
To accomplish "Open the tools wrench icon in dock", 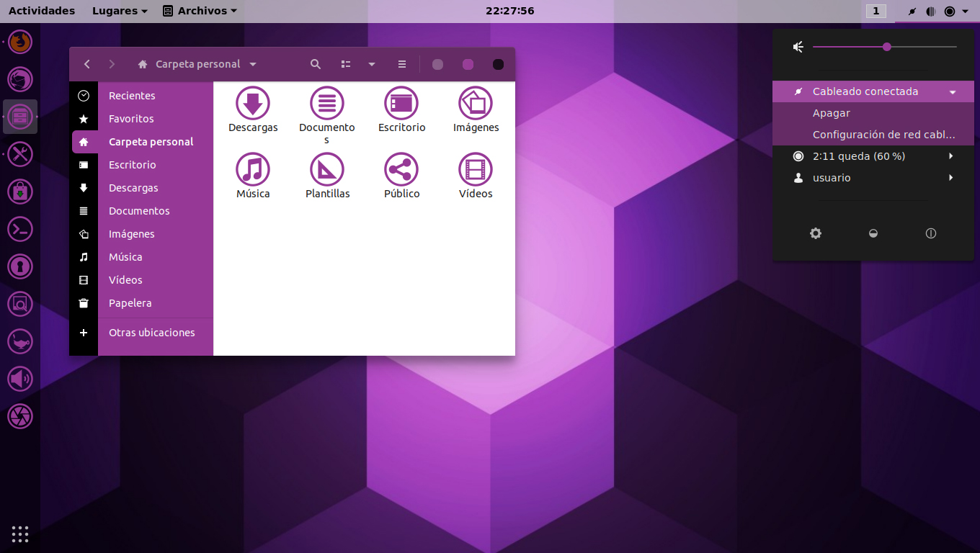I will [x=20, y=153].
